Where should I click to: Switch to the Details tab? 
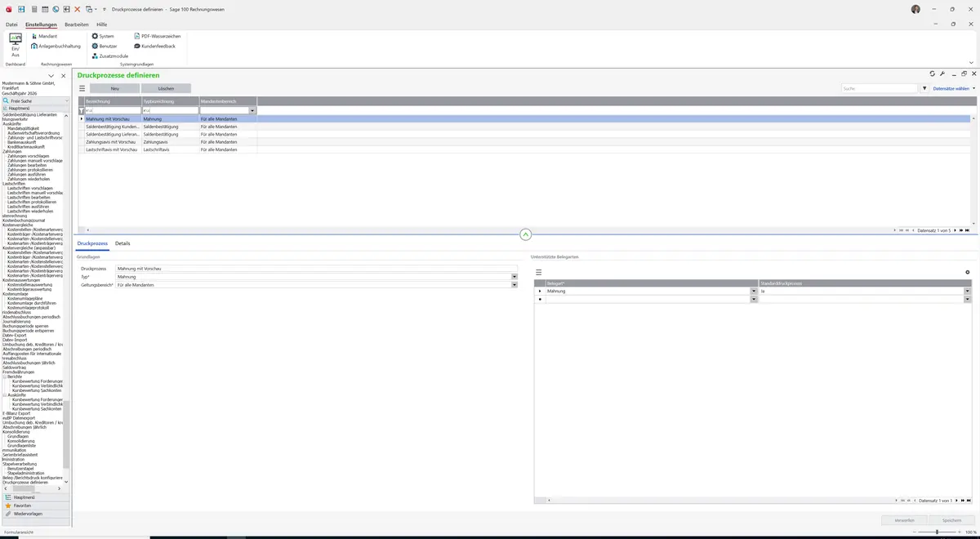point(122,243)
